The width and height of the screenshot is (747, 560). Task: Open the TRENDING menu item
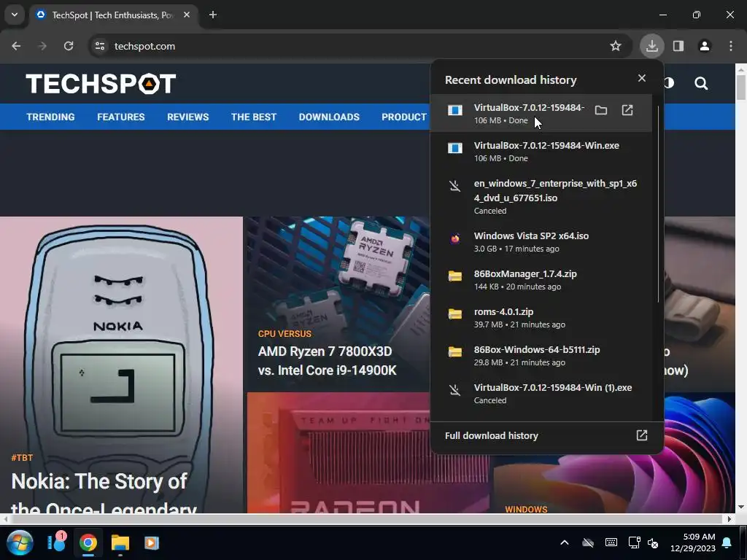[50, 117]
